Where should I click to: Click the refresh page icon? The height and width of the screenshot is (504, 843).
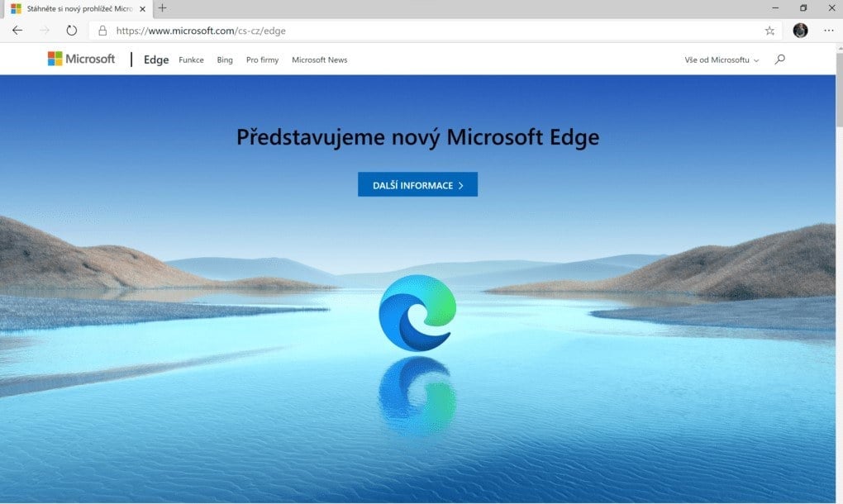pos(72,31)
